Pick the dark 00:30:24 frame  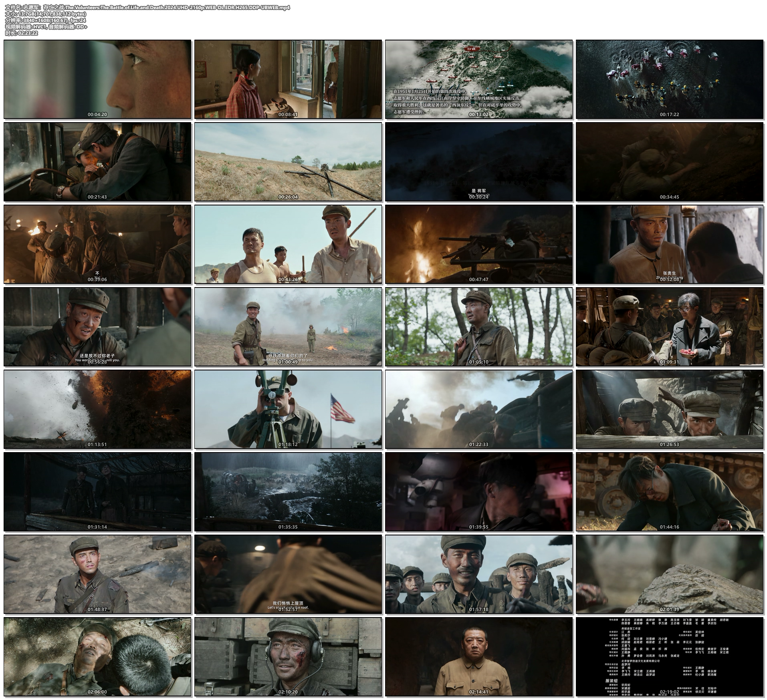pos(479,162)
